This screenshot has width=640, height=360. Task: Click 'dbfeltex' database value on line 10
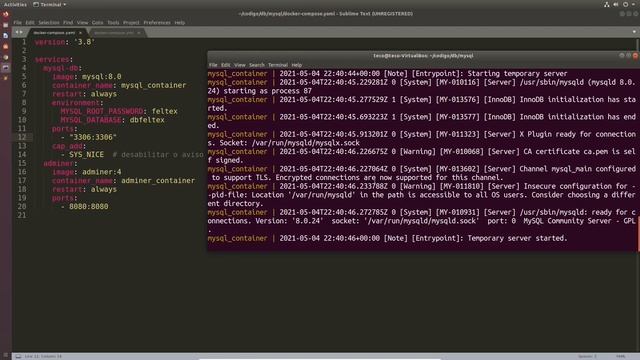147,120
